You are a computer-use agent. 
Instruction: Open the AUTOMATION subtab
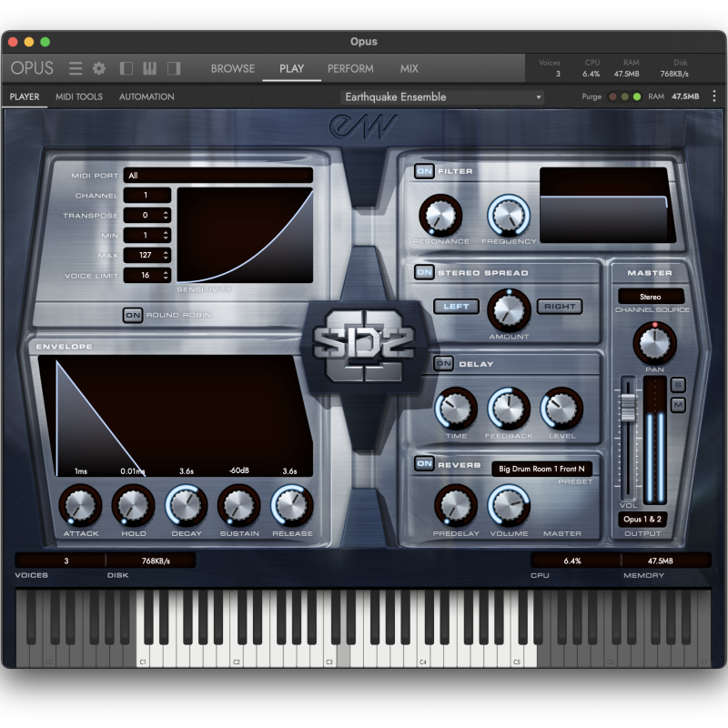(x=147, y=96)
